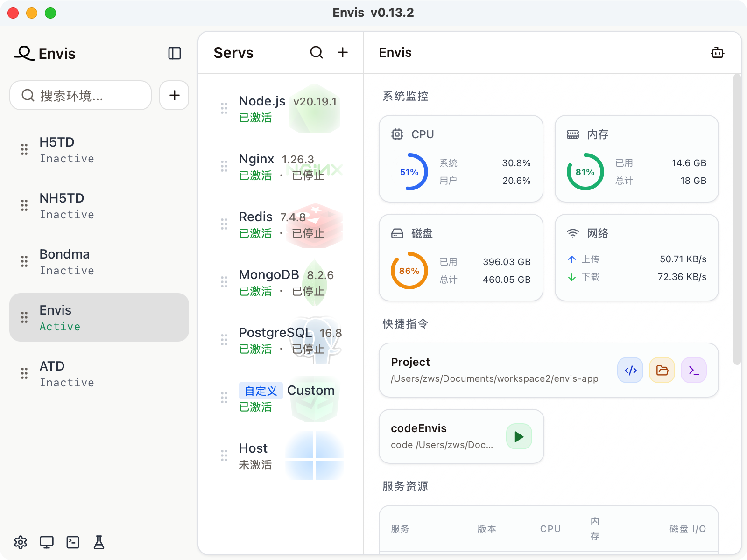This screenshot has height=560, width=747.
Task: Click the codeEnvis command card
Action: point(461,436)
